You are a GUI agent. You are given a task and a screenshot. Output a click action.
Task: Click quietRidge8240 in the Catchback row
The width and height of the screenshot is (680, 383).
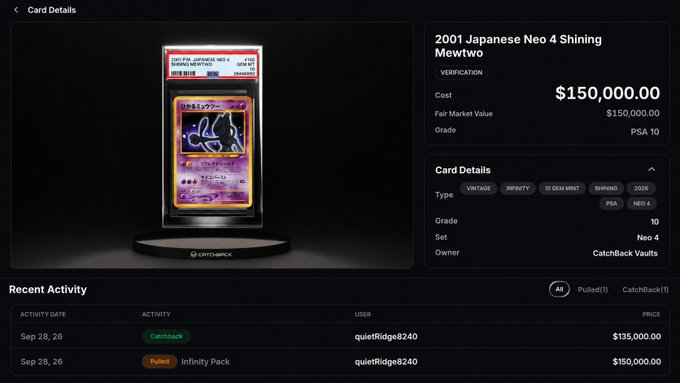386,337
